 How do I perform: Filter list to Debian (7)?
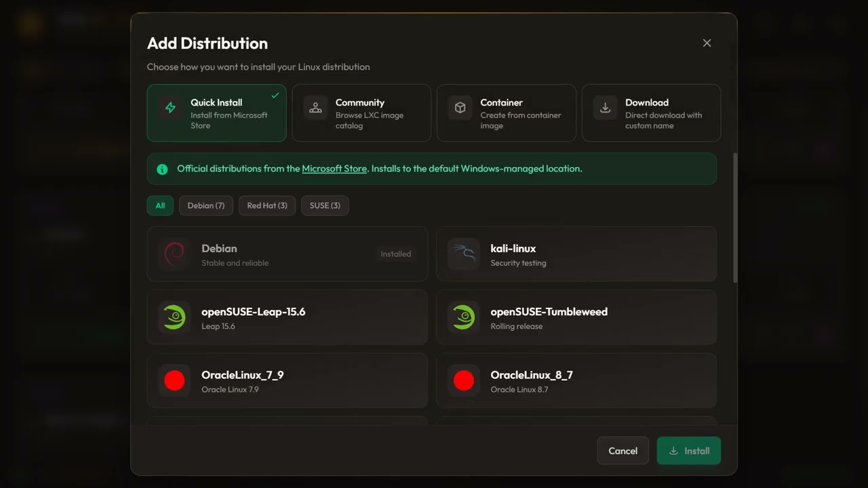(205, 205)
